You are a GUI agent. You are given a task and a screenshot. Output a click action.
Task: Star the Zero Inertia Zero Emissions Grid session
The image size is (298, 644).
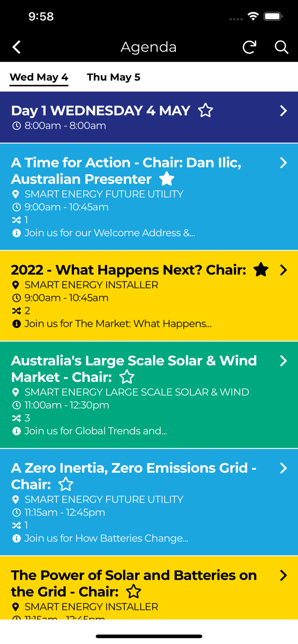point(66,484)
